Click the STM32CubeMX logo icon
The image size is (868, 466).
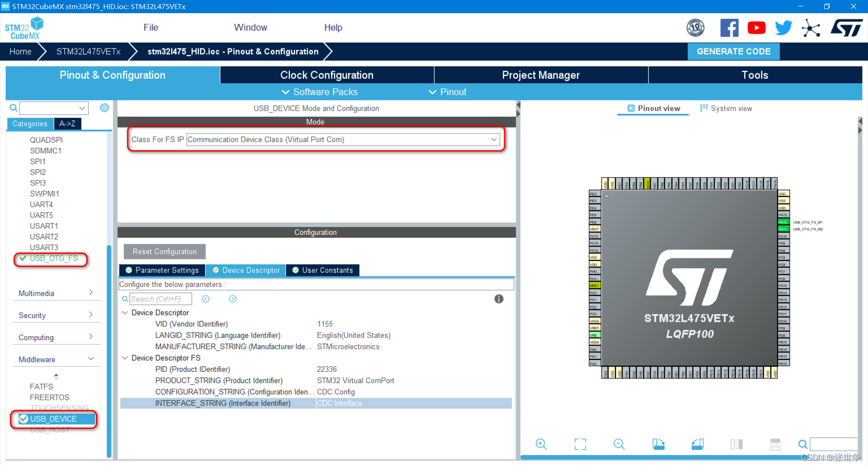[24, 28]
